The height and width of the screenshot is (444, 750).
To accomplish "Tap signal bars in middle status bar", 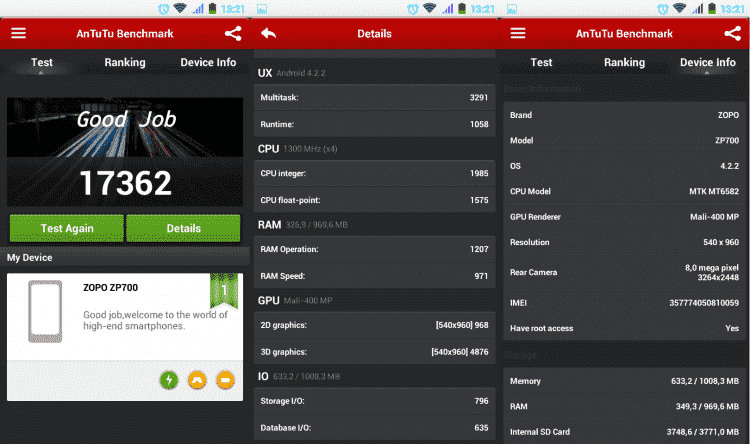I will (448, 9).
